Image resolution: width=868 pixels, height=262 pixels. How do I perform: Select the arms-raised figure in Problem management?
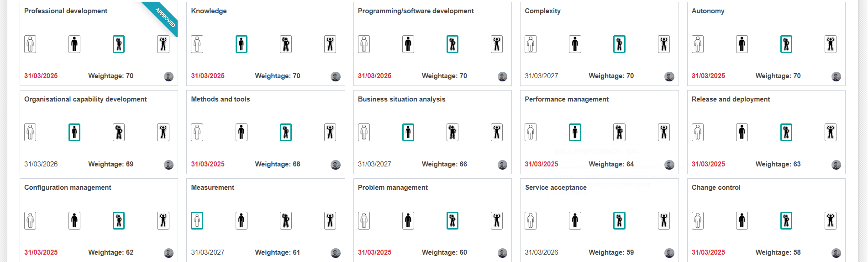[497, 221]
